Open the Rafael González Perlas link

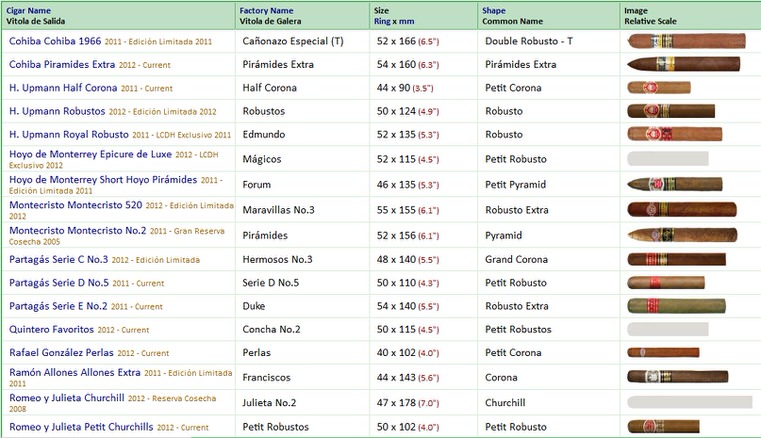point(61,353)
